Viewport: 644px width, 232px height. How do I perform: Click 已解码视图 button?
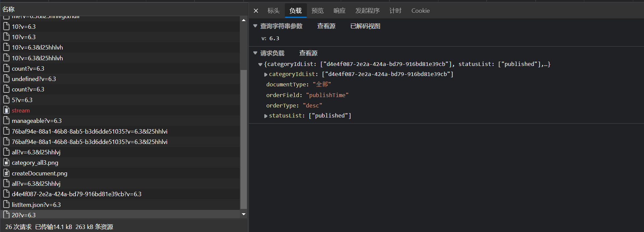tap(365, 26)
